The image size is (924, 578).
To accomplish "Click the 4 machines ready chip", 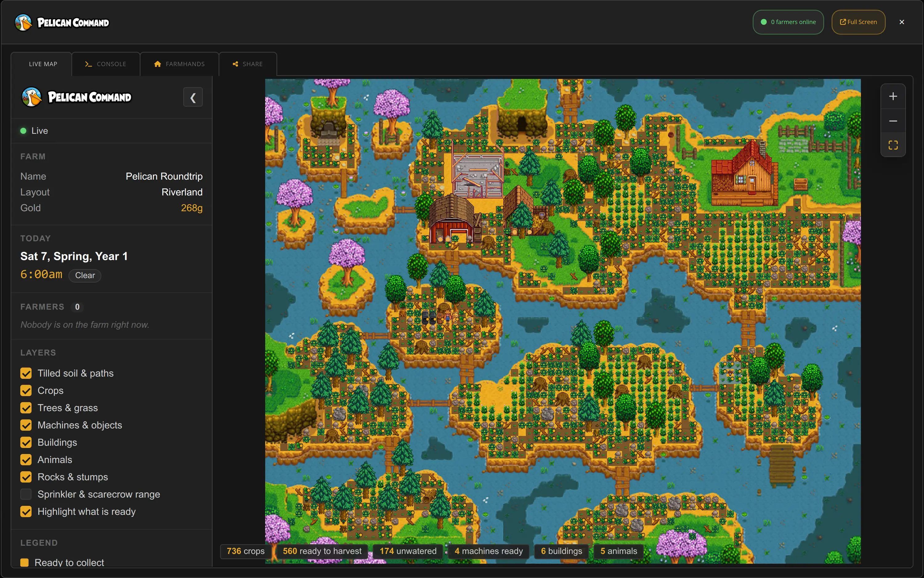I will tap(488, 551).
